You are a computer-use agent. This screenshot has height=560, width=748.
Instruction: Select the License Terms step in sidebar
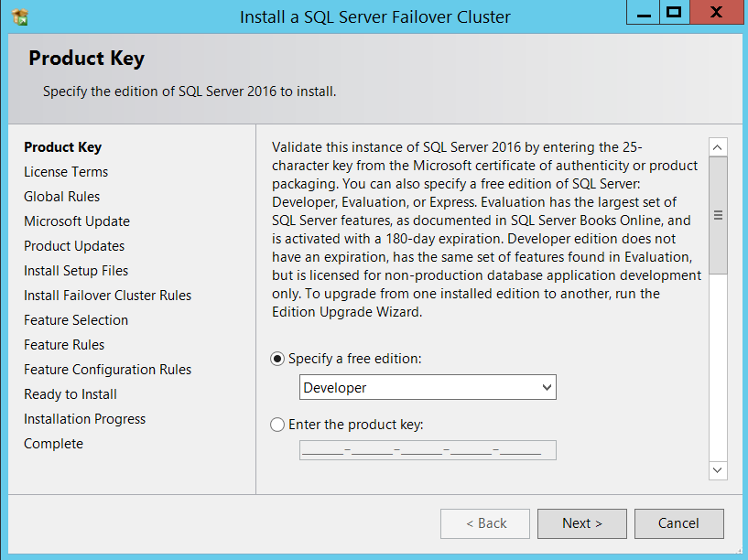66,172
